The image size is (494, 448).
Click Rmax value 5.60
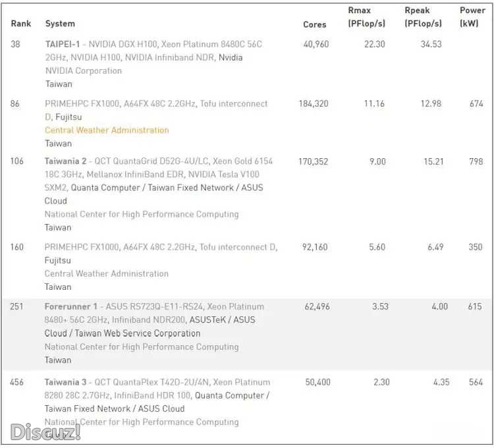377,247
